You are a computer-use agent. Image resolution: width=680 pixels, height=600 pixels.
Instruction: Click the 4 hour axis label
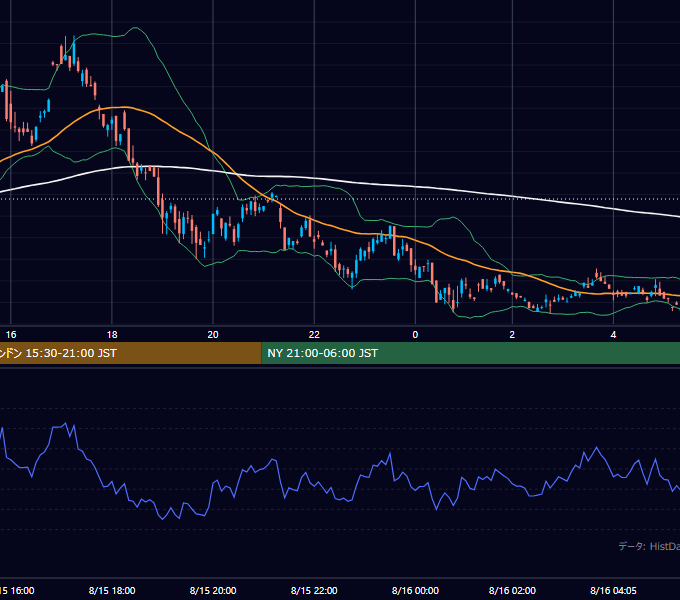coord(613,335)
